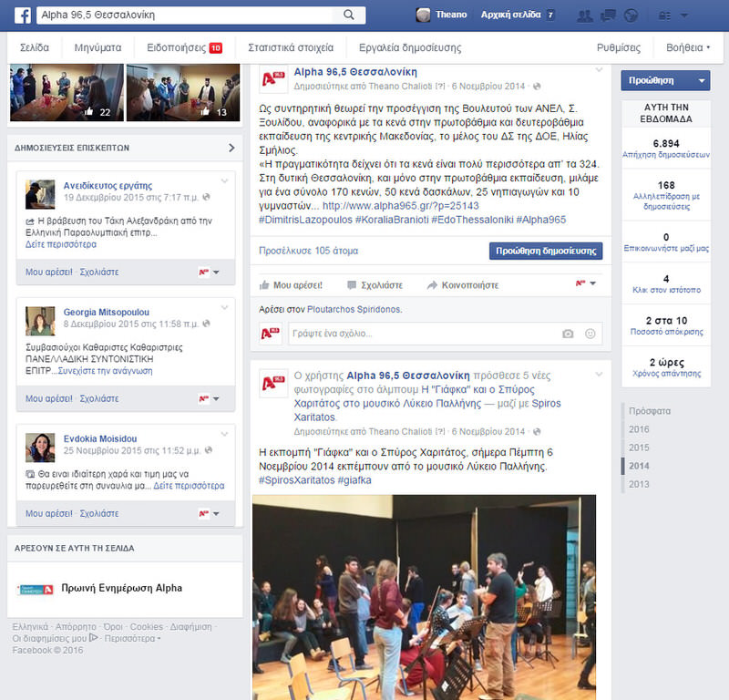Click Δείτε περισσότερα on Αλεξανδράκη post
Screen dimensions: 729x700
(61, 244)
